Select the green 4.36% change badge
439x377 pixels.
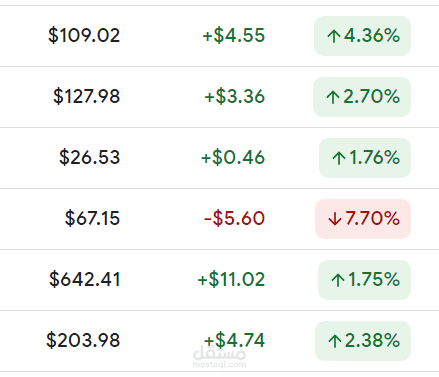click(x=362, y=36)
